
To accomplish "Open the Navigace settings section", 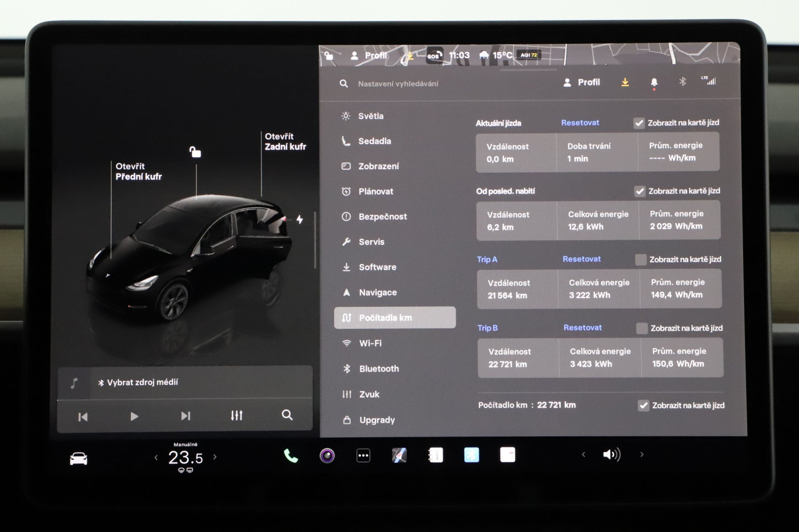I will 378,292.
